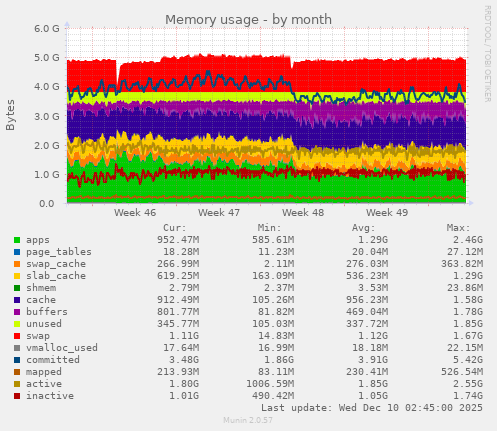This screenshot has height=431, width=497.
Task: Select the navy committed legend swatch
Action: click(x=17, y=360)
